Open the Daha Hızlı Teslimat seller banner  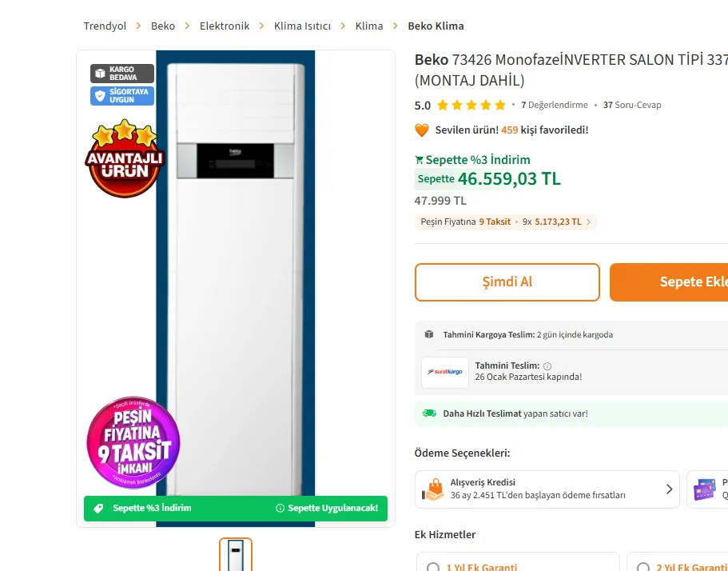(515, 413)
